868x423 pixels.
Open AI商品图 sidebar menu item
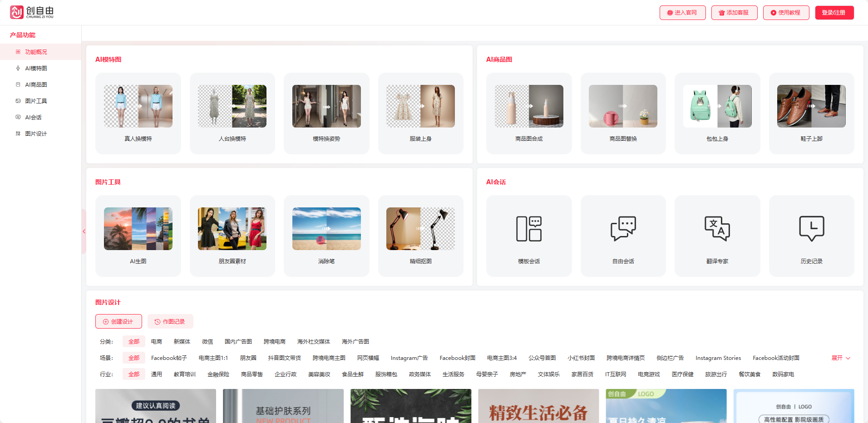(x=41, y=84)
